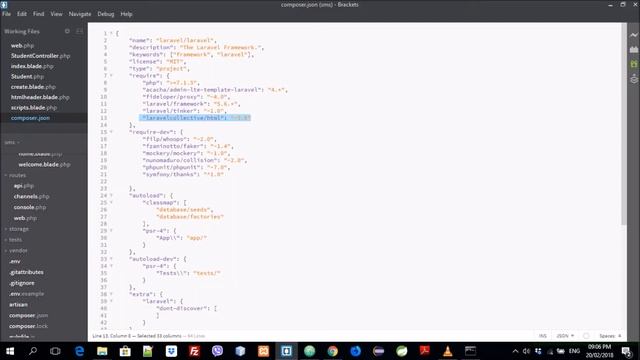Open taskbar search magnifier
This screenshot has width=640, height=360.
33,351
